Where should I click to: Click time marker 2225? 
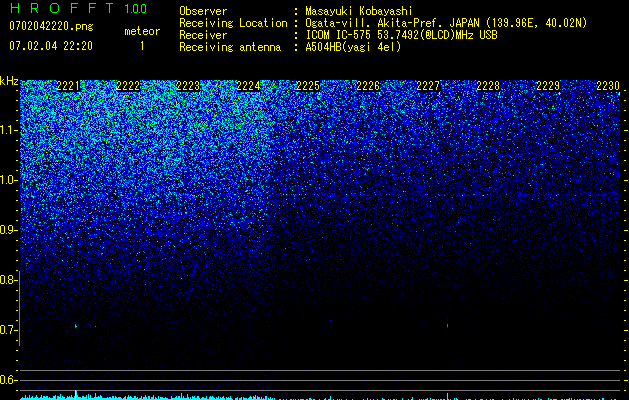(x=308, y=86)
